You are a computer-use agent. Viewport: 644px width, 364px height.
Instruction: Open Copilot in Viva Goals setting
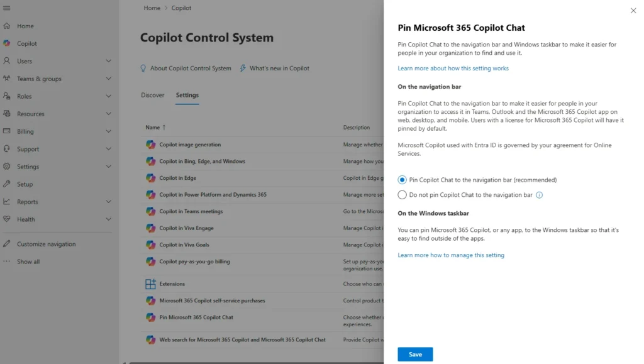click(x=184, y=245)
